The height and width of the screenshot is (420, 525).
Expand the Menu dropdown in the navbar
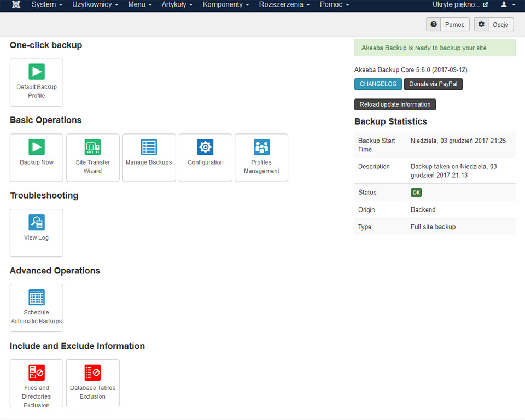click(140, 5)
